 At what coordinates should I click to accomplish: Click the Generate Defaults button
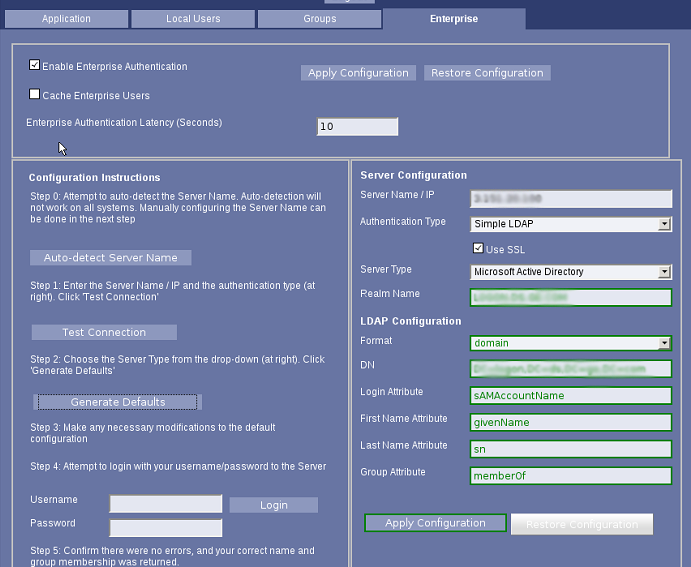118,402
